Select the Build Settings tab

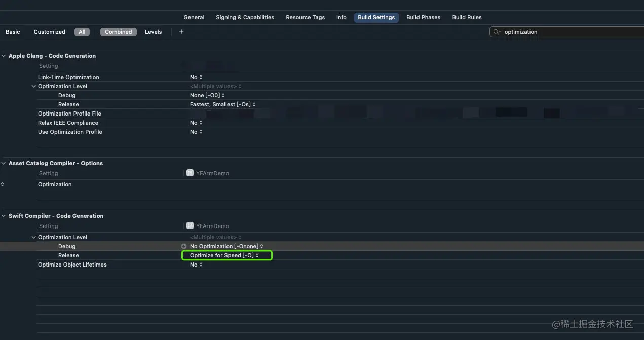point(376,17)
